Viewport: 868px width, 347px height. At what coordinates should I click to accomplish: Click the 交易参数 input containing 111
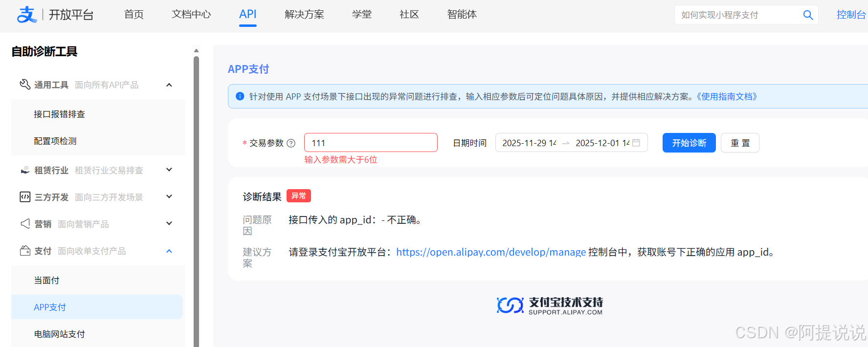click(x=371, y=143)
